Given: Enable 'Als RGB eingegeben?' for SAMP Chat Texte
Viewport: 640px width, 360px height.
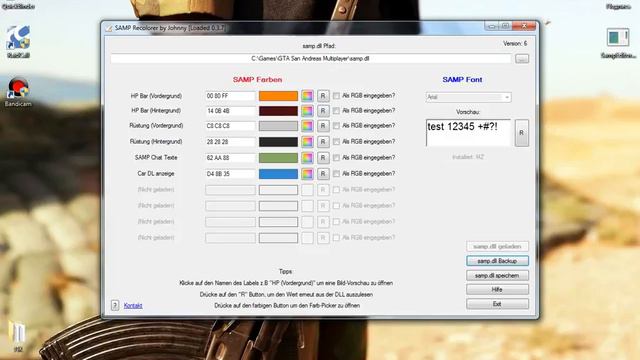Looking at the screenshot, I should pyautogui.click(x=336, y=158).
